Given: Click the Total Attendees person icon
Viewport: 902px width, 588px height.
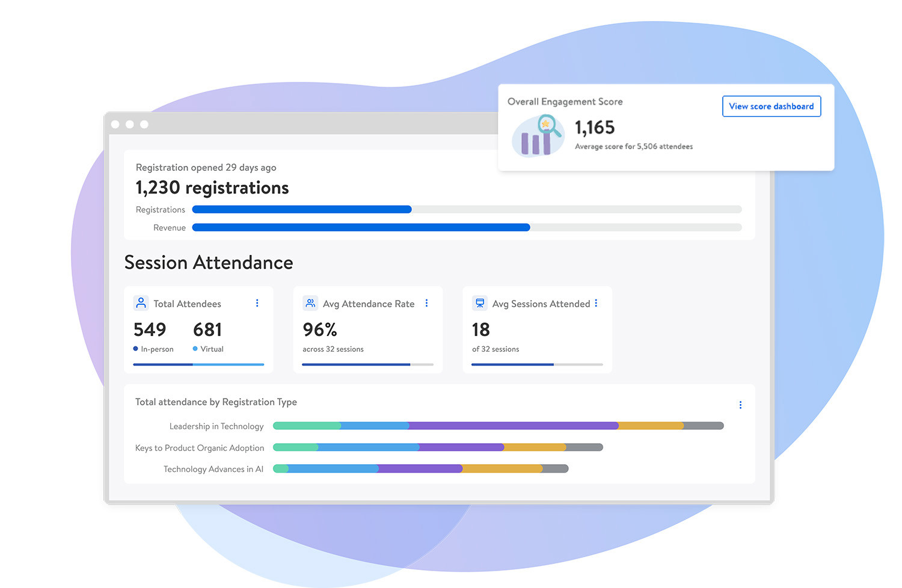Looking at the screenshot, I should point(141,303).
